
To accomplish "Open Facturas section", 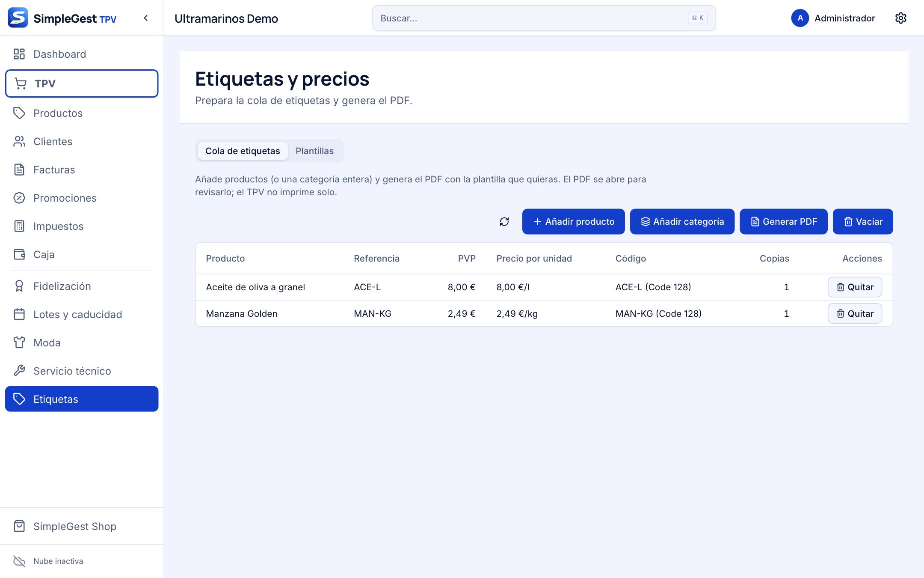I will coord(82,170).
